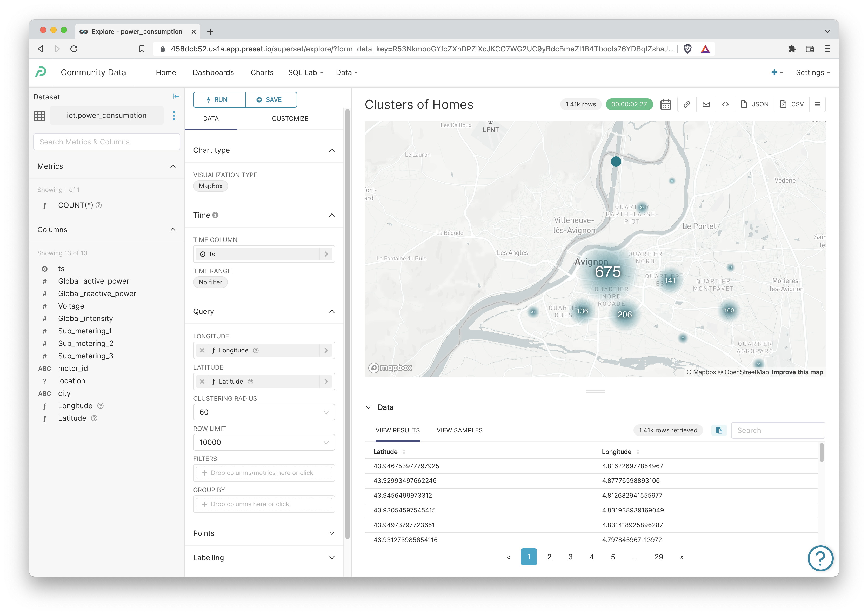Go to results page 3

pyautogui.click(x=570, y=557)
